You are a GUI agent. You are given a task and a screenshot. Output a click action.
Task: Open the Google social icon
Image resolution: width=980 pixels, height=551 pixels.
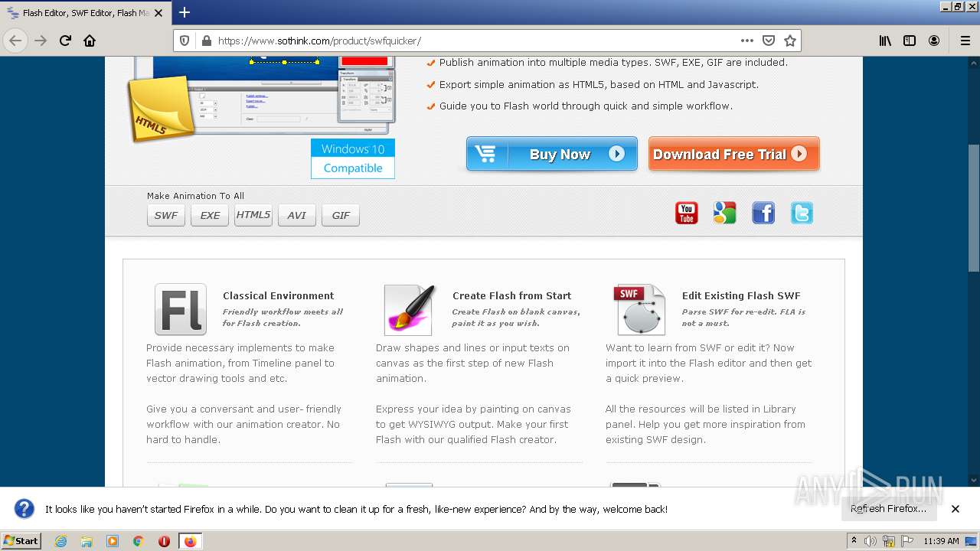pos(725,213)
